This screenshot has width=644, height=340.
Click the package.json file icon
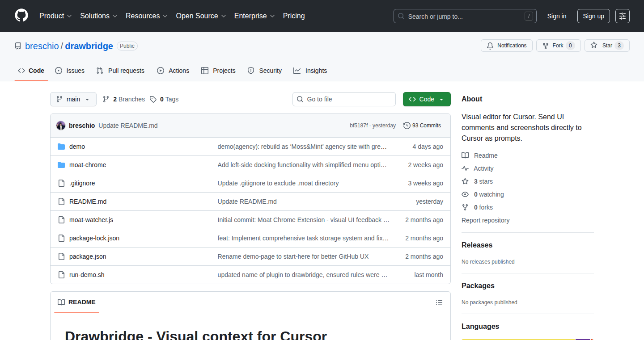click(x=61, y=256)
